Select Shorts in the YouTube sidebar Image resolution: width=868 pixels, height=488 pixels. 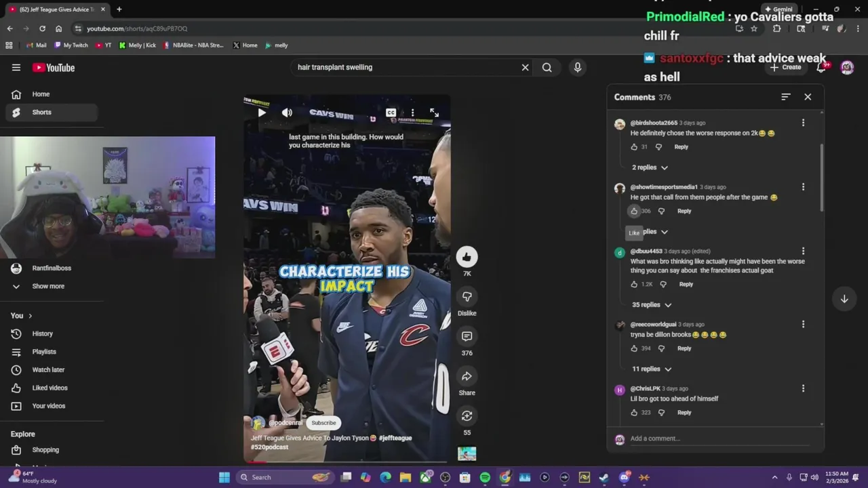coord(52,113)
